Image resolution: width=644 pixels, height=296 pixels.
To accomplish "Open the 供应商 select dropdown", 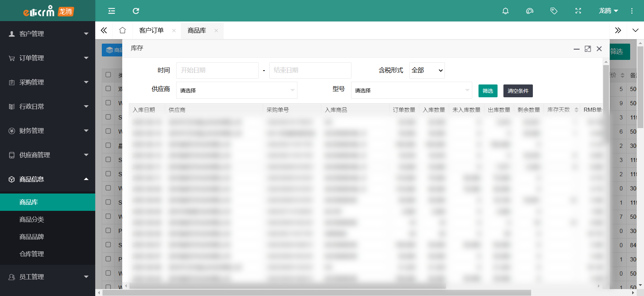I will coord(236,90).
